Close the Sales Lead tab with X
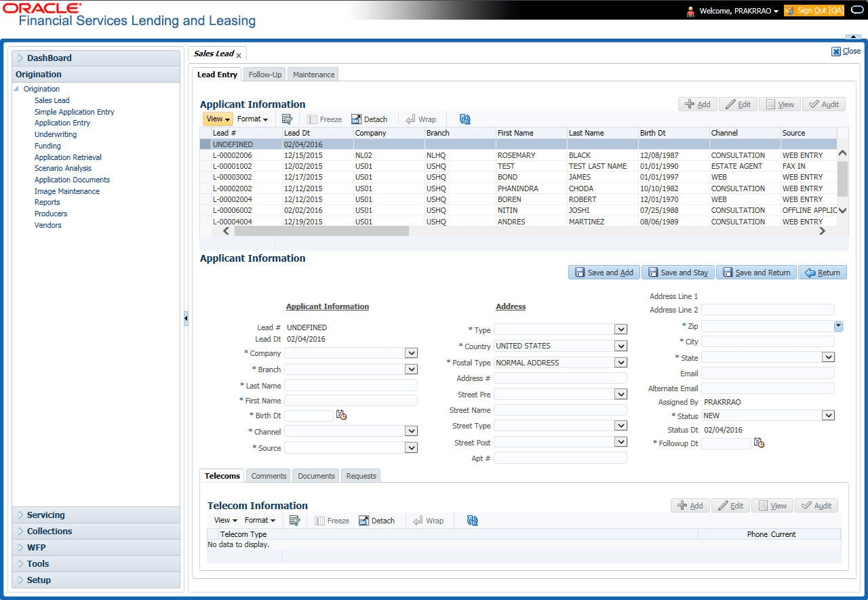This screenshot has width=868, height=600. coord(239,55)
